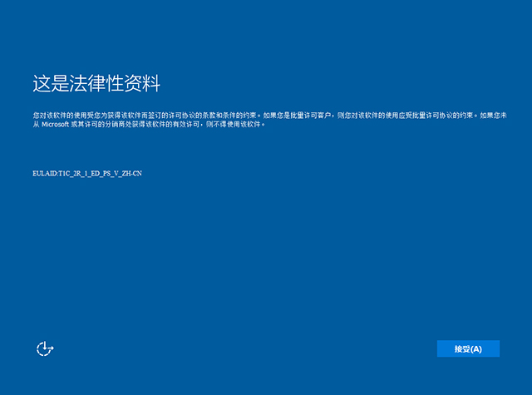This screenshot has height=395, width=532.
Task: Click the heading 这是法律性资料
Action: 96,83
